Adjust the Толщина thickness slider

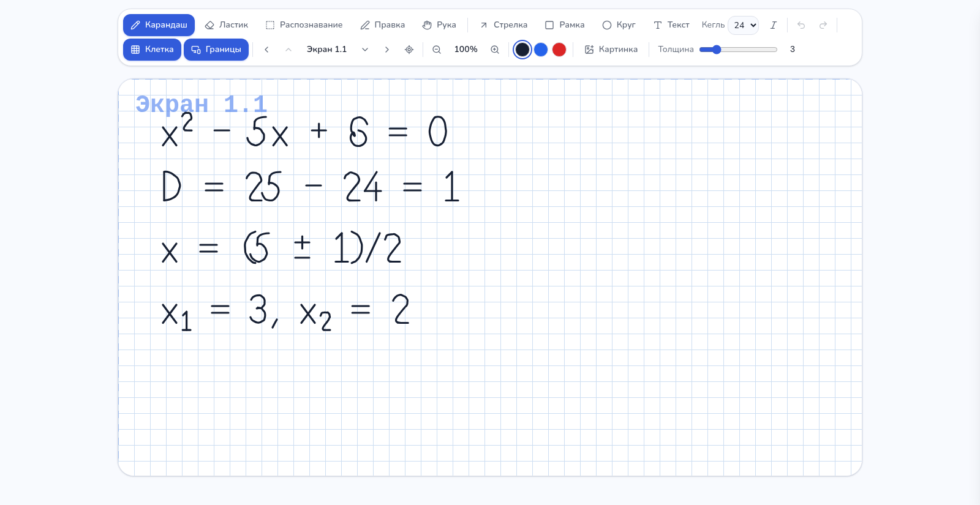738,50
